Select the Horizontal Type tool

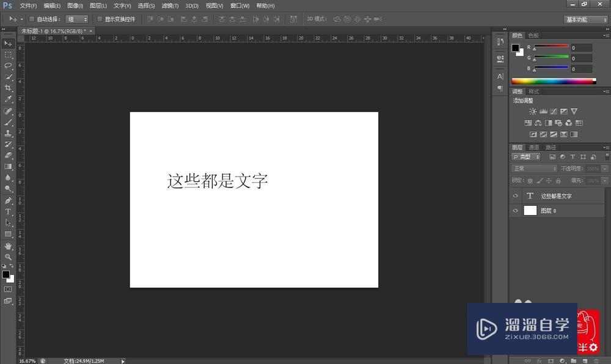[x=8, y=212]
